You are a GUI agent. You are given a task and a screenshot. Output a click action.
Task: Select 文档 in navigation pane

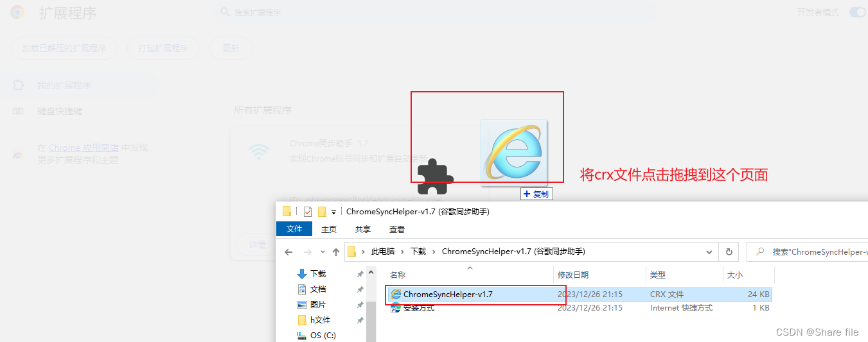coord(317,289)
